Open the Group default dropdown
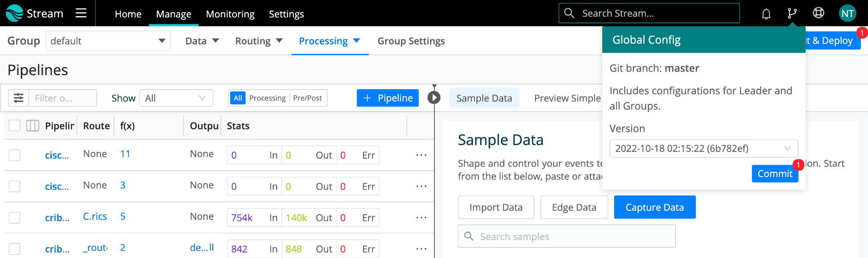The width and height of the screenshot is (868, 258). point(108,41)
